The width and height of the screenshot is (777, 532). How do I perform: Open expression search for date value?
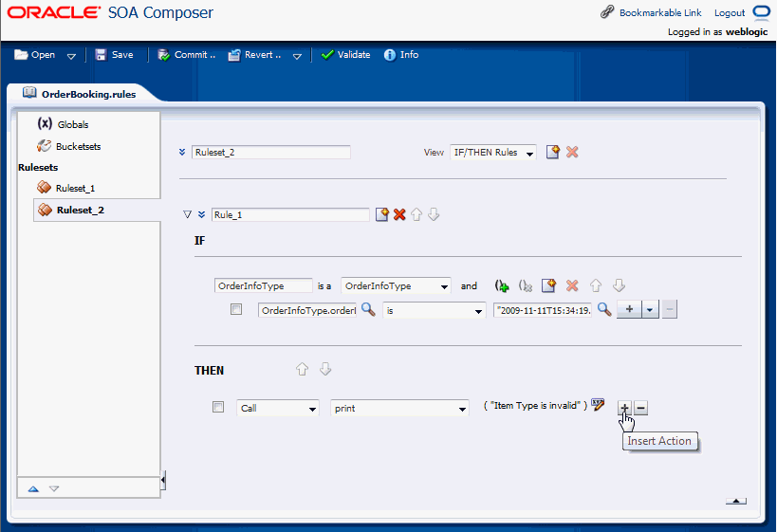point(604,310)
